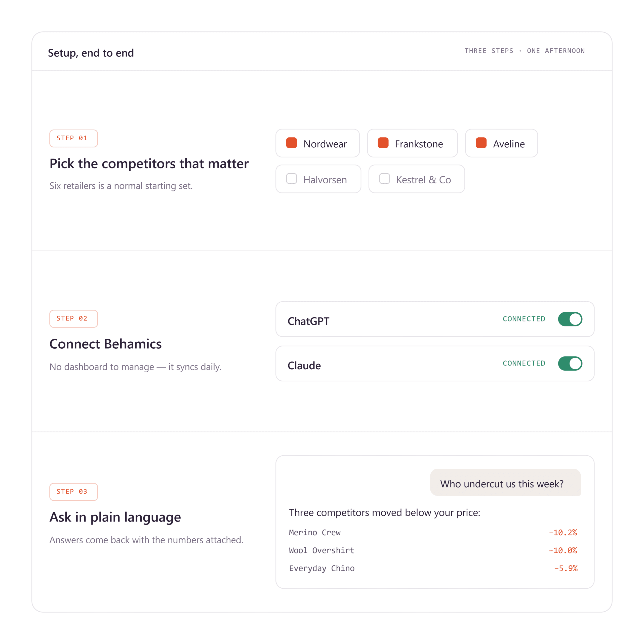The width and height of the screenshot is (644, 644).
Task: Check the Halvorsen competitor box
Action: click(x=291, y=179)
